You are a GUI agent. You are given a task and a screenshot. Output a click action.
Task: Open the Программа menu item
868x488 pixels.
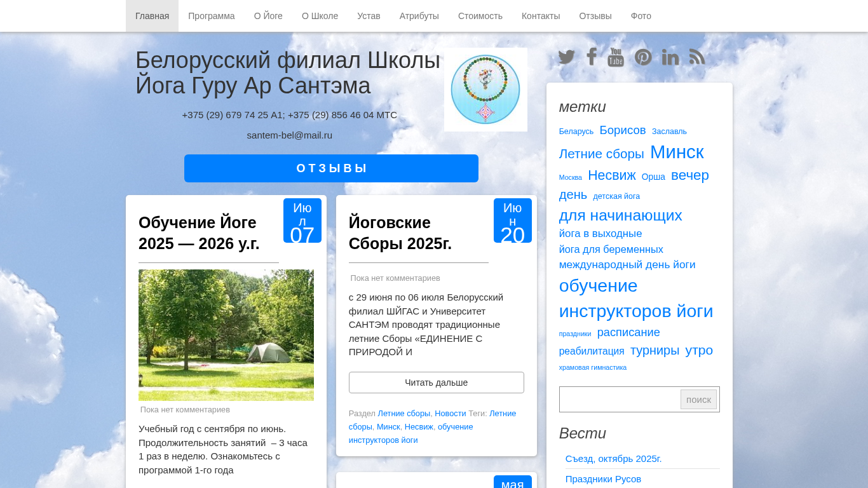tap(211, 16)
